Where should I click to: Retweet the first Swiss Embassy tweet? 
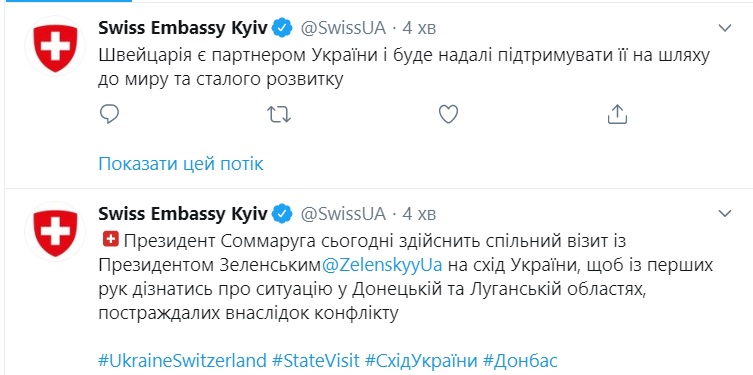[x=279, y=114]
